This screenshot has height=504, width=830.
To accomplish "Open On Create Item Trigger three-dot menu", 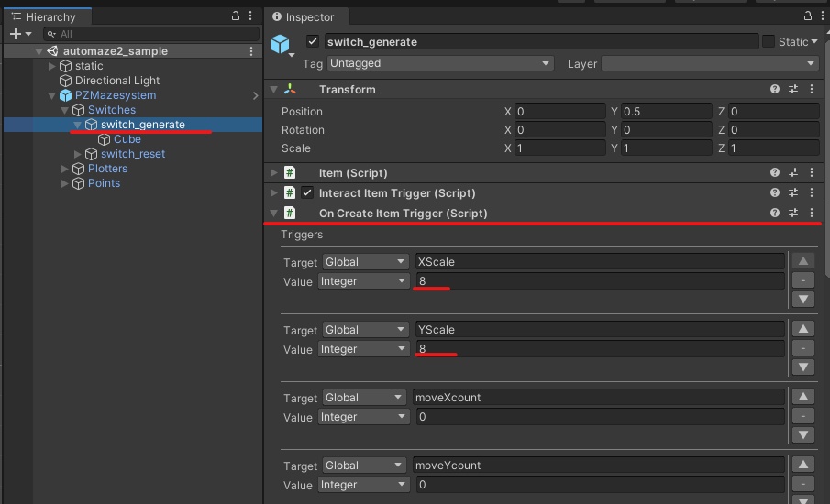I will click(812, 213).
